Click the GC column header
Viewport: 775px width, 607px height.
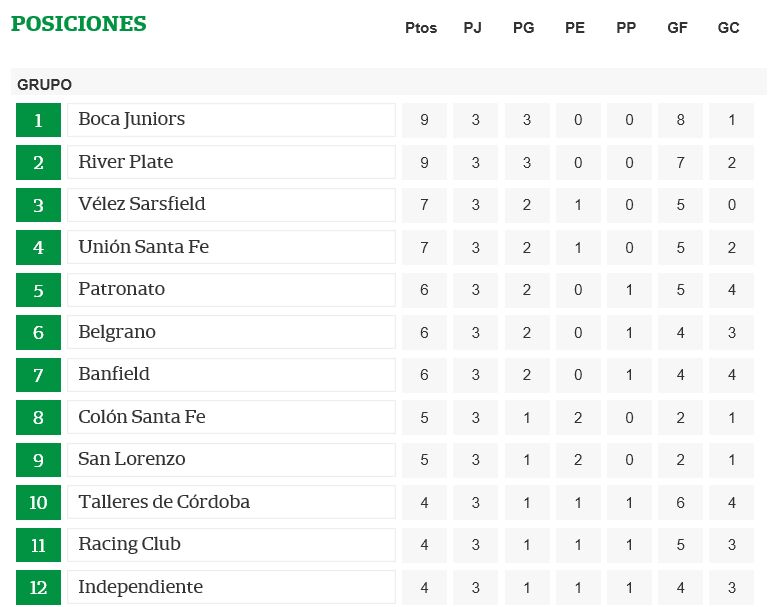(x=729, y=28)
